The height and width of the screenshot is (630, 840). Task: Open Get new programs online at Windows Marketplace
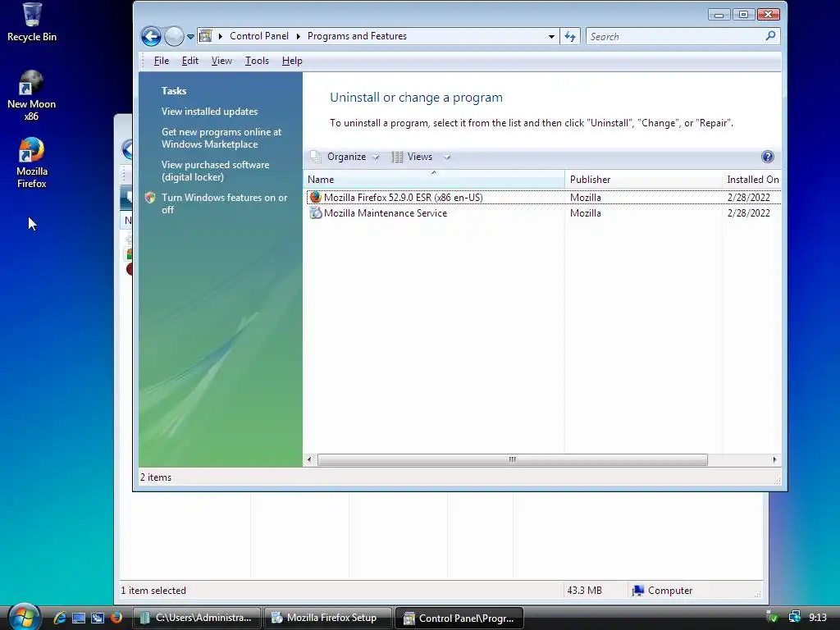[x=221, y=138]
